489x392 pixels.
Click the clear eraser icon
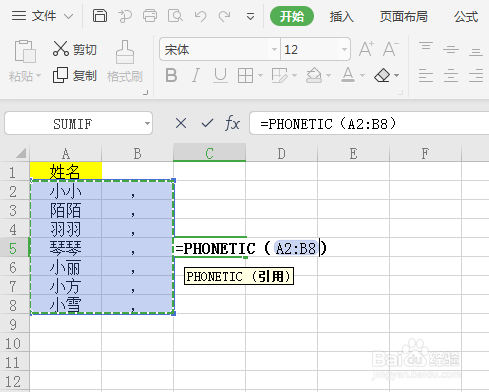382,76
